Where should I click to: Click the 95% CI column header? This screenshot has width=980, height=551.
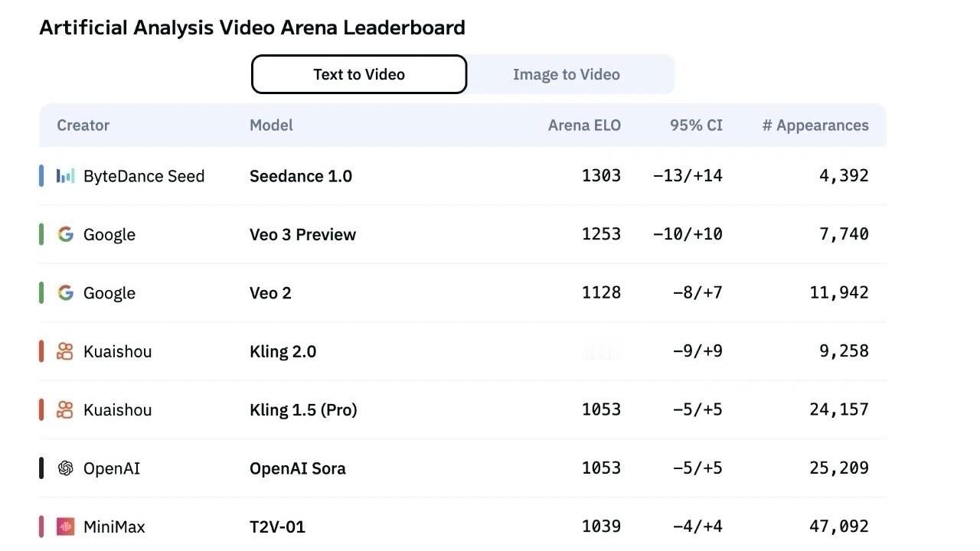(x=696, y=125)
